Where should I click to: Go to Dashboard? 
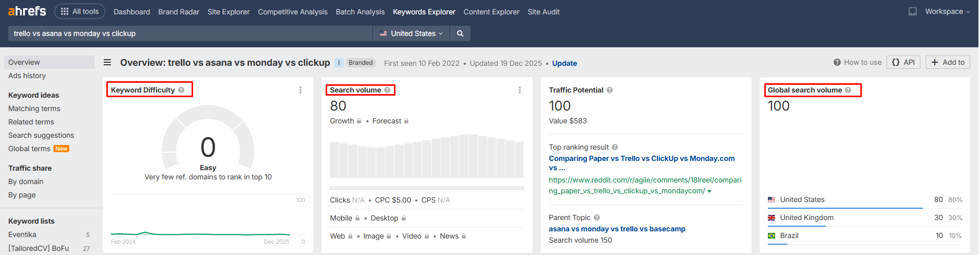coord(131,12)
